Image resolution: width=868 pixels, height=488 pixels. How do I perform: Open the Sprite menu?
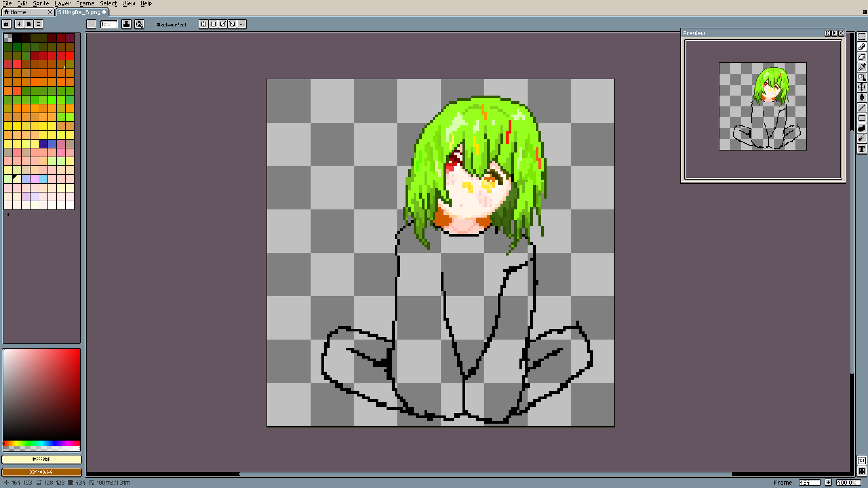pos(41,3)
